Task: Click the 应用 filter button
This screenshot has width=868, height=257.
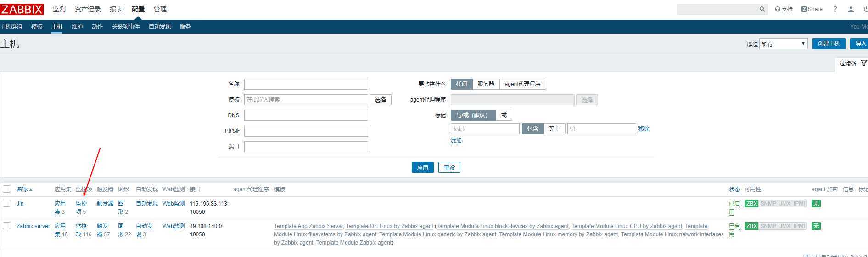Action: click(423, 168)
